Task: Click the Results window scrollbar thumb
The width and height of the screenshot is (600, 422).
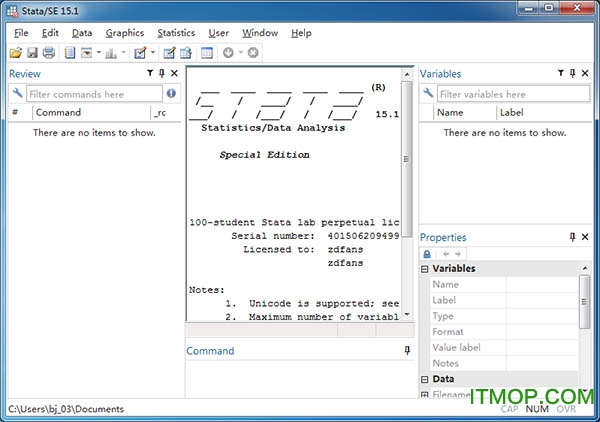Action: pos(407,159)
